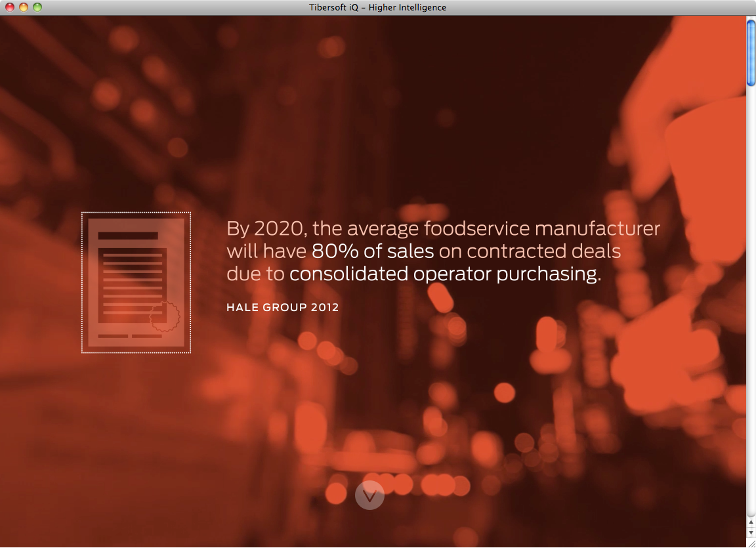756x548 pixels.
Task: Click the scrollbar up arrow
Action: 751,522
